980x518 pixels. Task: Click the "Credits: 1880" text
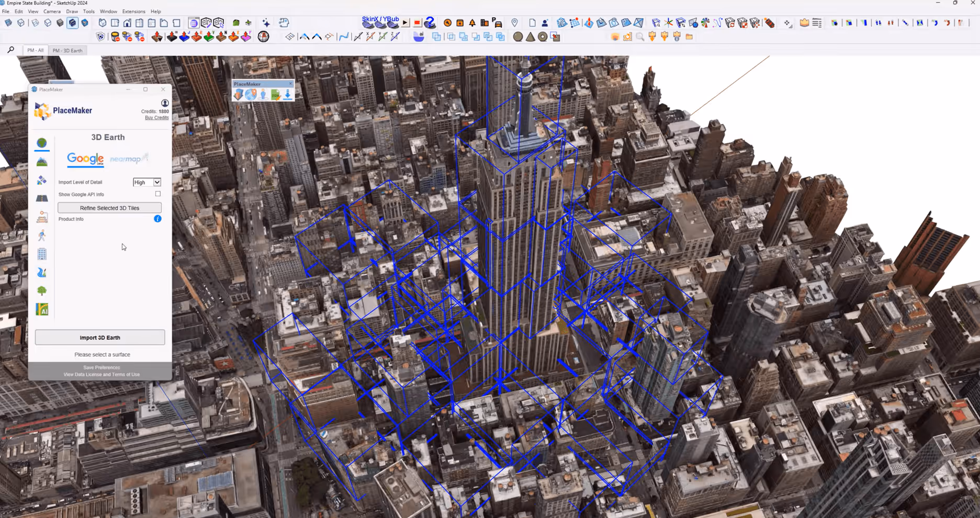[x=155, y=111]
